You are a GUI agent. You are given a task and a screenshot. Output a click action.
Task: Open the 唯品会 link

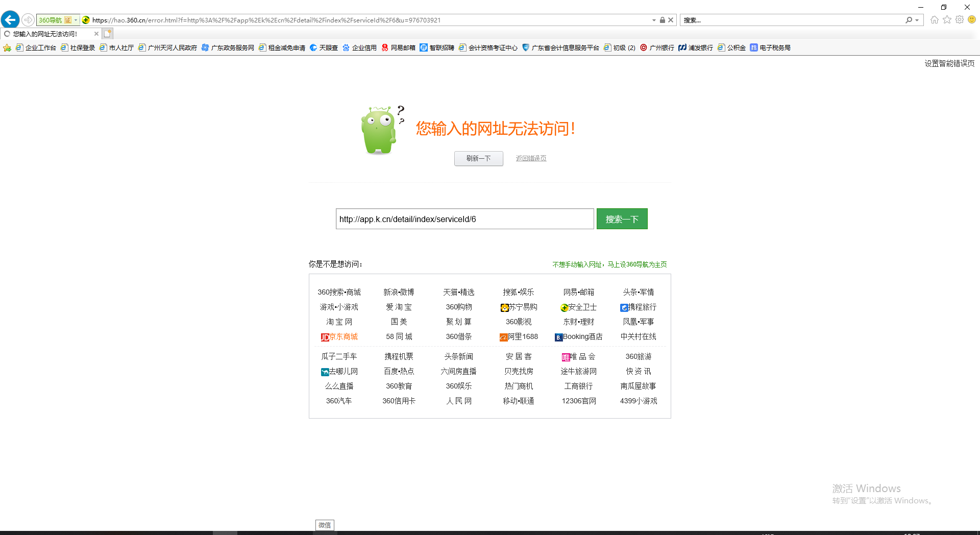tap(578, 356)
